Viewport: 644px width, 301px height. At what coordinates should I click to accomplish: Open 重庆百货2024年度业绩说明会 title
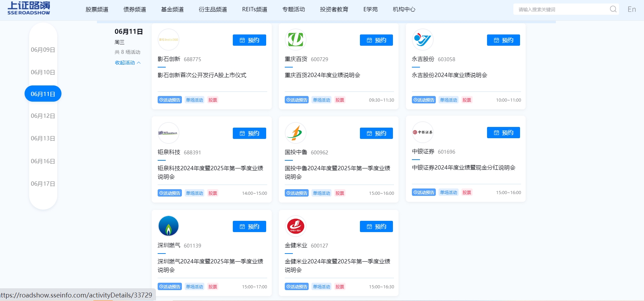(x=322, y=75)
